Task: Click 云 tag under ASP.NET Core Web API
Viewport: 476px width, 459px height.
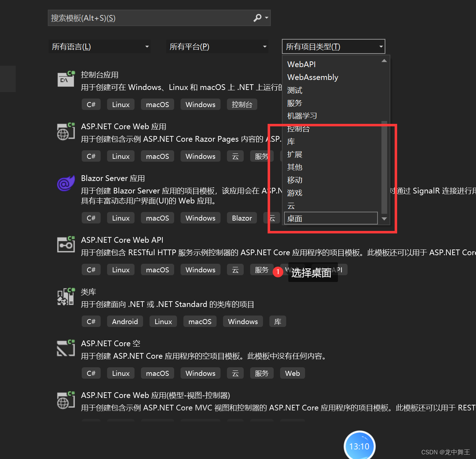Action: pos(235,270)
